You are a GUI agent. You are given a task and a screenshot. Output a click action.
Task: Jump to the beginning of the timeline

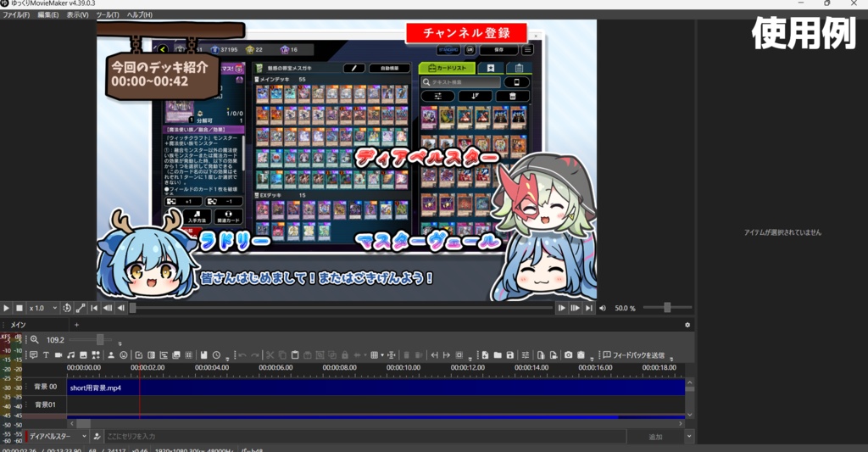[94, 308]
